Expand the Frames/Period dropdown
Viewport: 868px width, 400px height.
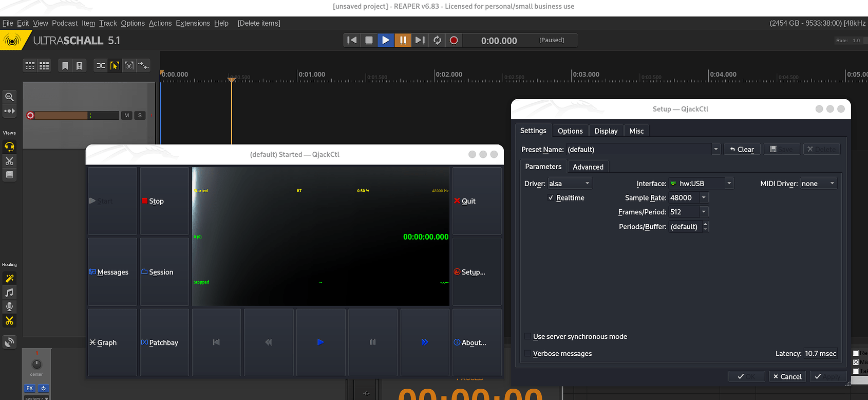[x=704, y=212]
